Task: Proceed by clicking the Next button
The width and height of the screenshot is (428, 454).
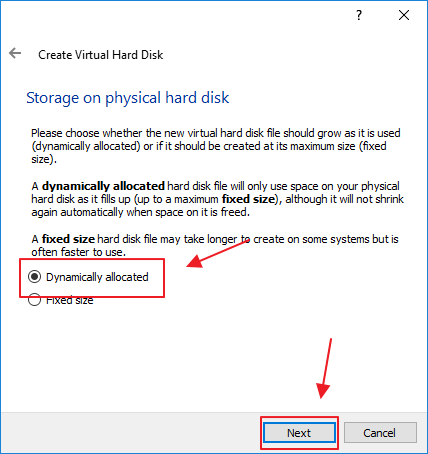Action: click(x=299, y=433)
